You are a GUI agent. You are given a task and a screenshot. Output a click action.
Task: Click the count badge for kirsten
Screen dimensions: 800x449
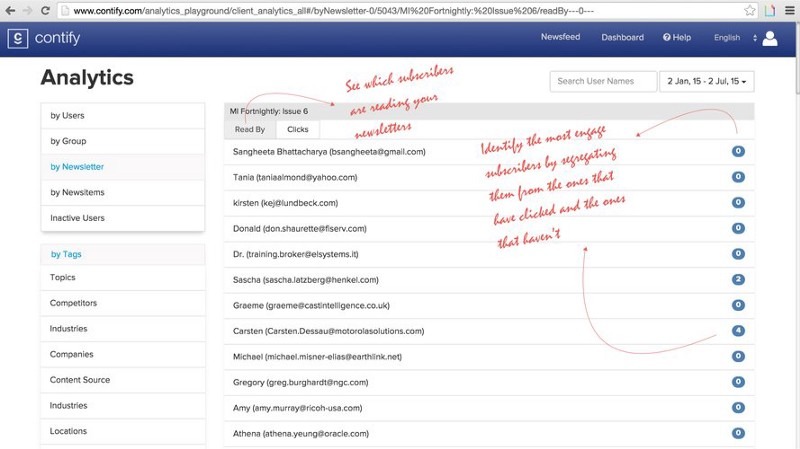[x=738, y=202]
